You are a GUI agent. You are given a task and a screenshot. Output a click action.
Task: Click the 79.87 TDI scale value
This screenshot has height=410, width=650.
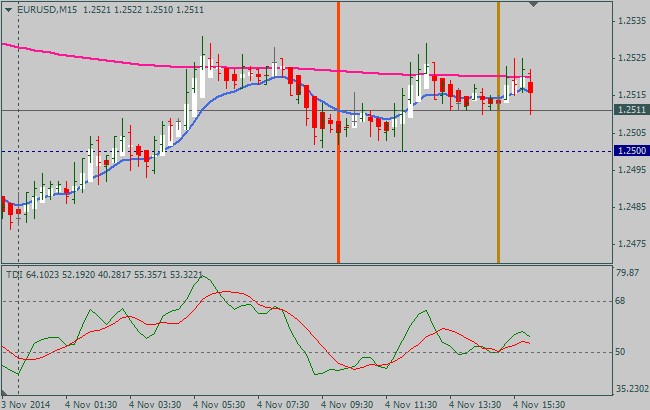628,272
